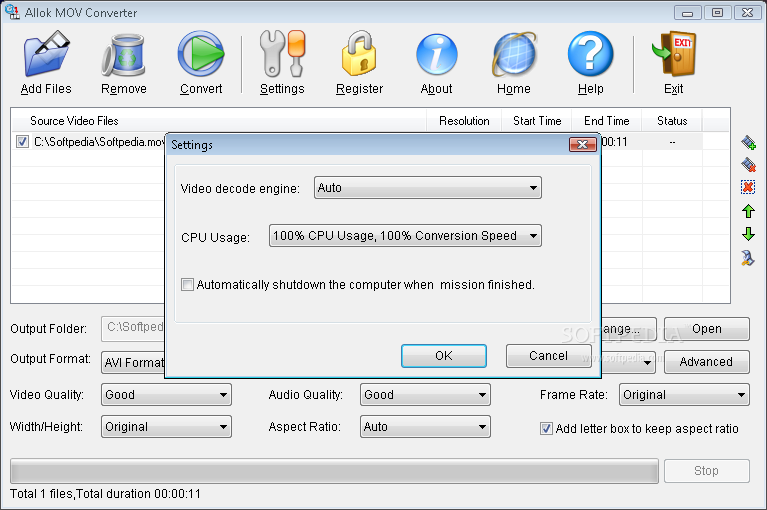
Task: Click the Output Folder path field
Action: point(133,329)
